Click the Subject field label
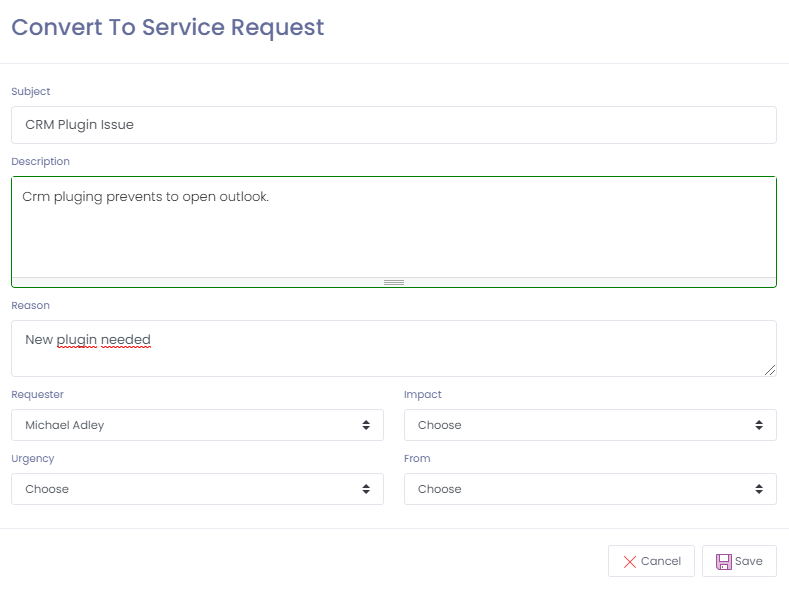789x591 pixels. 31,92
